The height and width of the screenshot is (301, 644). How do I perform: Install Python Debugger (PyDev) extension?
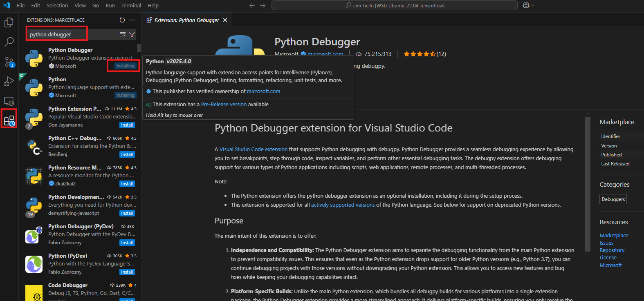(x=127, y=243)
